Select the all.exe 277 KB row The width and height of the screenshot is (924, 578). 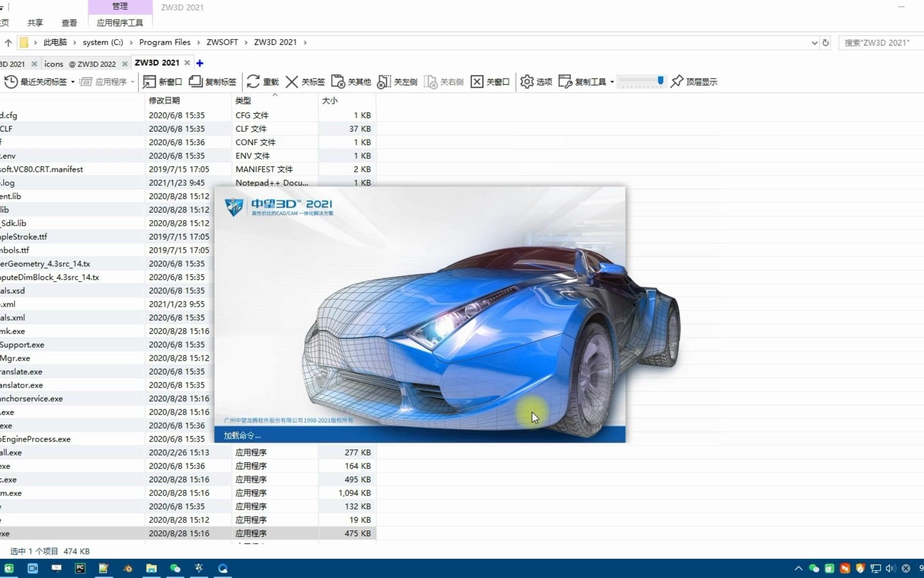point(188,453)
